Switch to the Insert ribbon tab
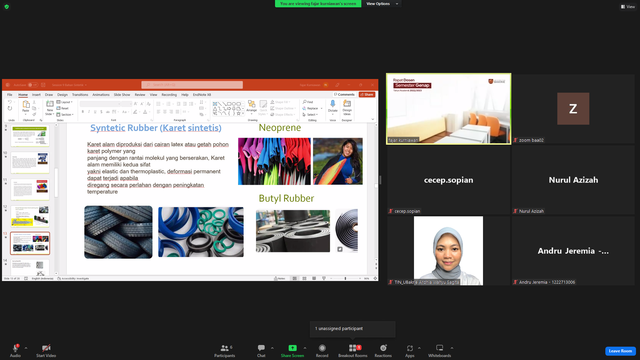Screen dimensions: 640x360 click(x=36, y=95)
